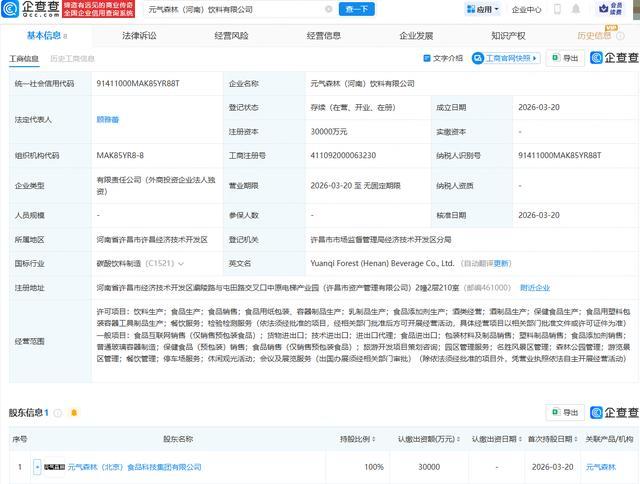Screen dimensions: 640x484
Task: Open the 历史信息 VIP tab
Action: click(x=594, y=36)
